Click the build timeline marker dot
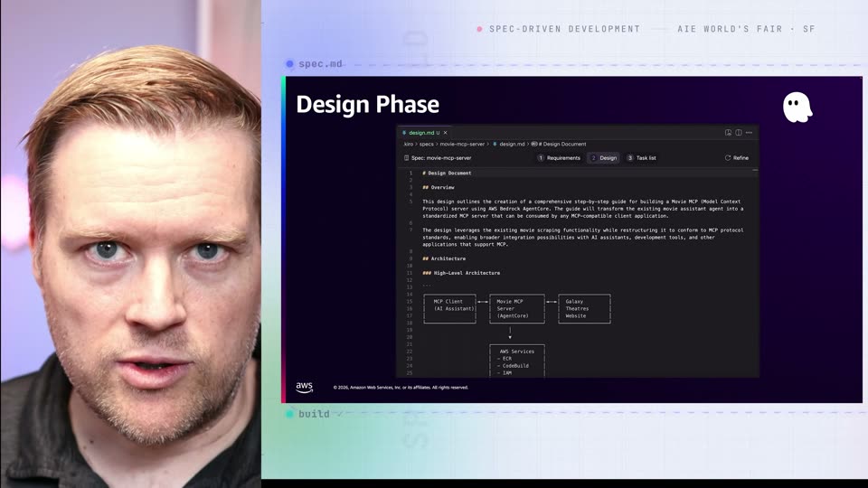868x488 pixels. tap(289, 414)
